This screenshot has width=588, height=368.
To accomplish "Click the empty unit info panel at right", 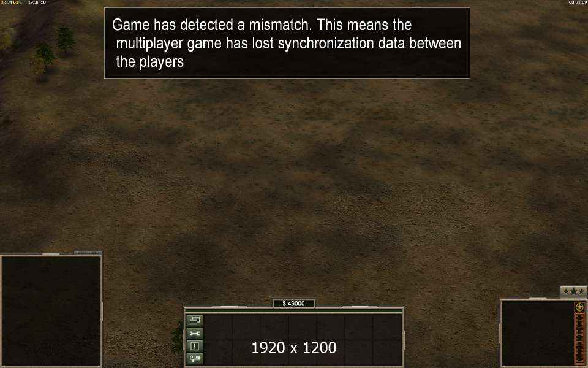I will 538,334.
